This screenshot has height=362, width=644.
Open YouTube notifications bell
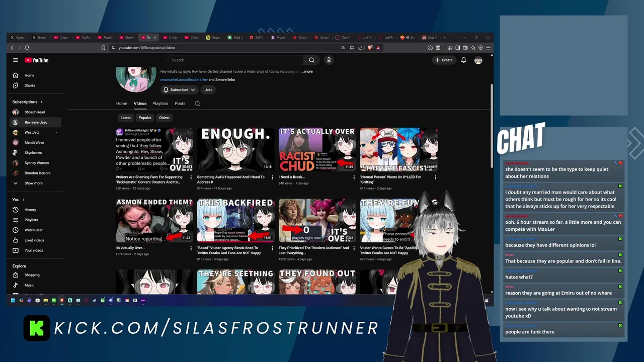463,60
